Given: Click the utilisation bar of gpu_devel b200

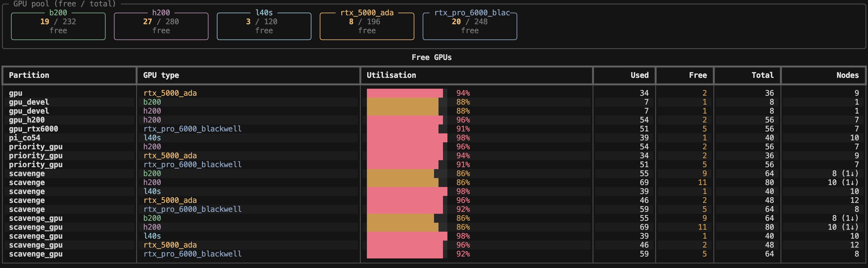Looking at the screenshot, I should [x=407, y=102].
